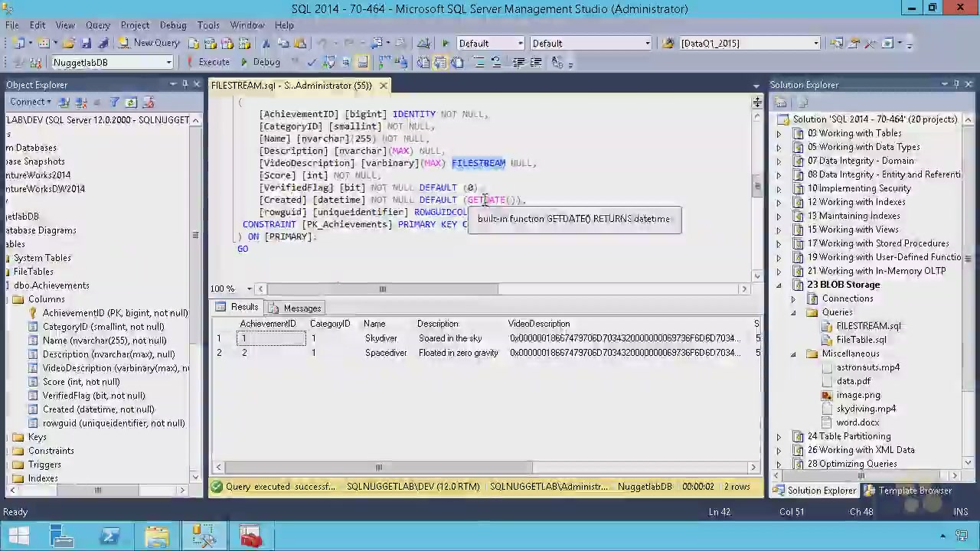
Task: Expand the 03 Working with Tables project
Action: [x=779, y=134]
